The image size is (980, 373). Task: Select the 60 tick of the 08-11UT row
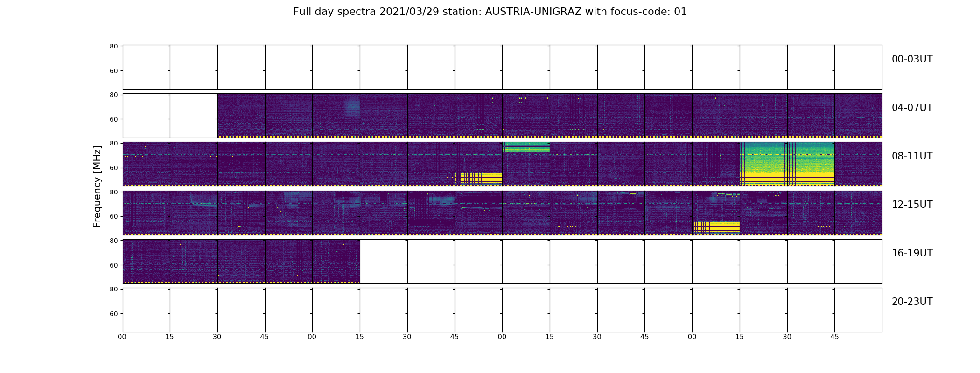pos(113,168)
